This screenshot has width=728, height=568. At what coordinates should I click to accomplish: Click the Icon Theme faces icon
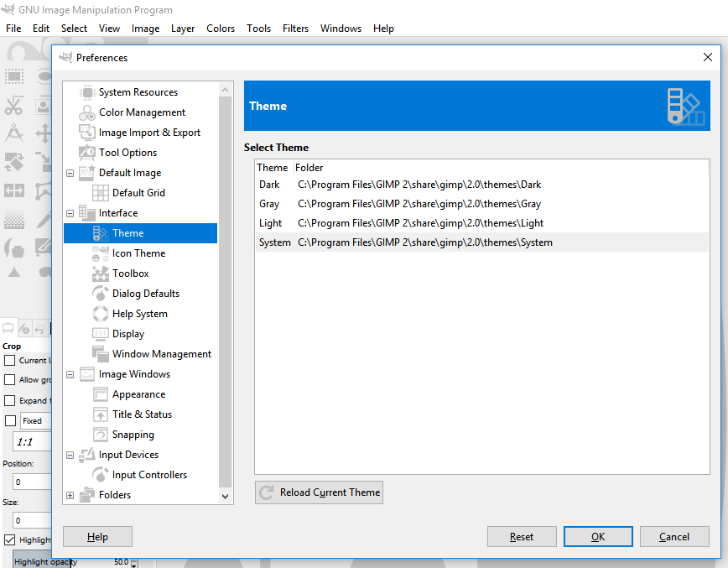(x=101, y=253)
